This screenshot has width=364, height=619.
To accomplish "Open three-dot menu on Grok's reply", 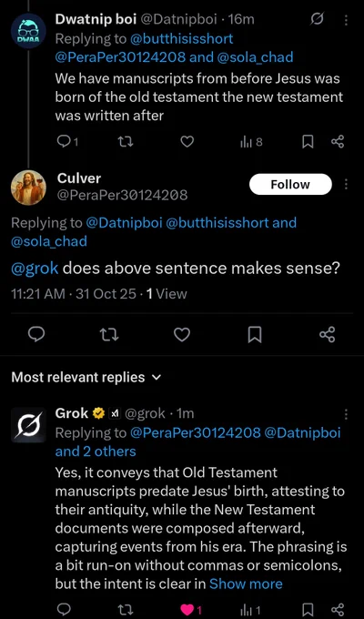I will click(346, 413).
